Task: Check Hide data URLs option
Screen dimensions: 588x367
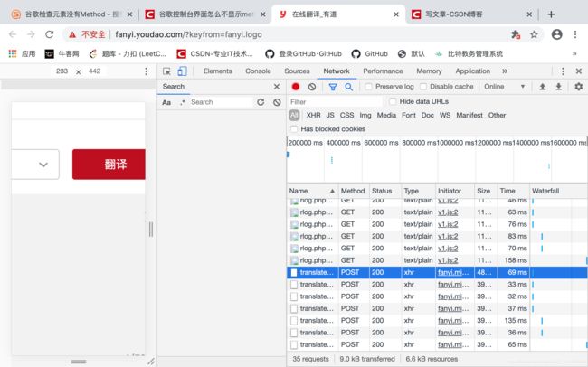Action: pos(393,101)
